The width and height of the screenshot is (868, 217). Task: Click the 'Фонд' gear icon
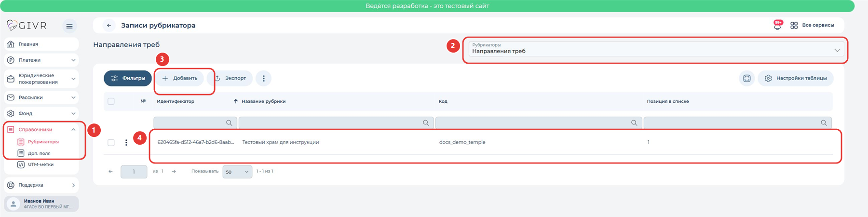(x=11, y=113)
